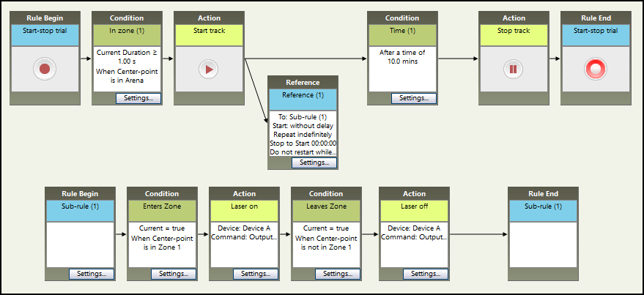Click the Rule End header above Sub-rule (1)
The height and width of the screenshot is (295, 644).
click(543, 194)
